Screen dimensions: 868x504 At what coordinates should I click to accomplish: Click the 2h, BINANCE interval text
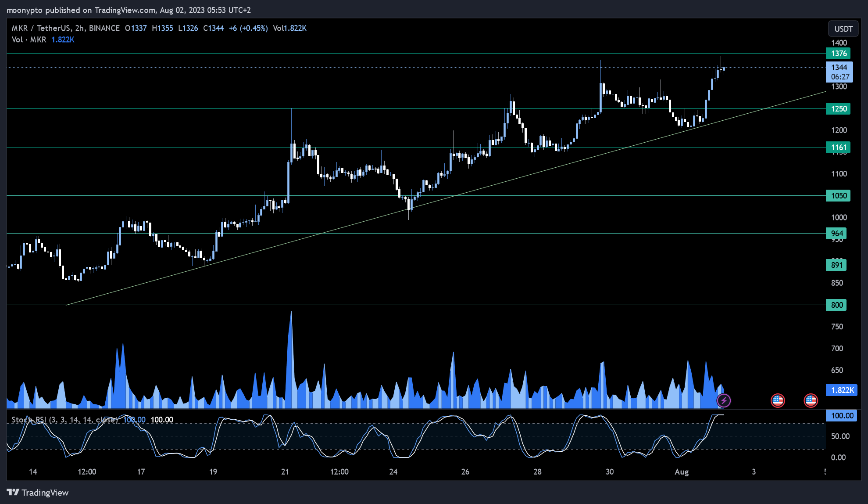tap(97, 28)
